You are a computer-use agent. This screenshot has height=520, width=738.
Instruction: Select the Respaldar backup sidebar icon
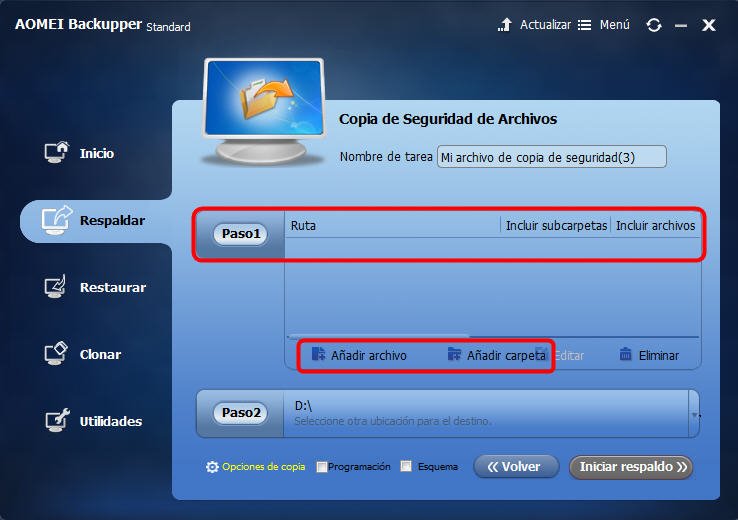click(x=56, y=220)
